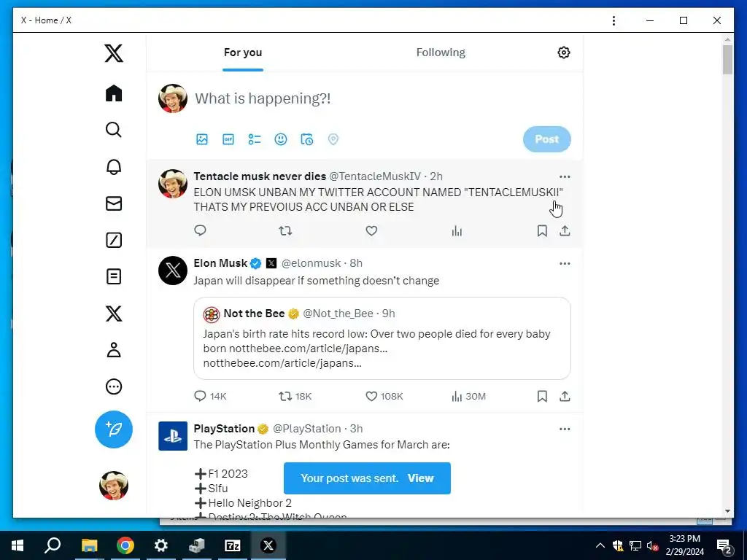The height and width of the screenshot is (560, 747).
Task: Repost the Tentacle musk post
Action: [x=285, y=231]
